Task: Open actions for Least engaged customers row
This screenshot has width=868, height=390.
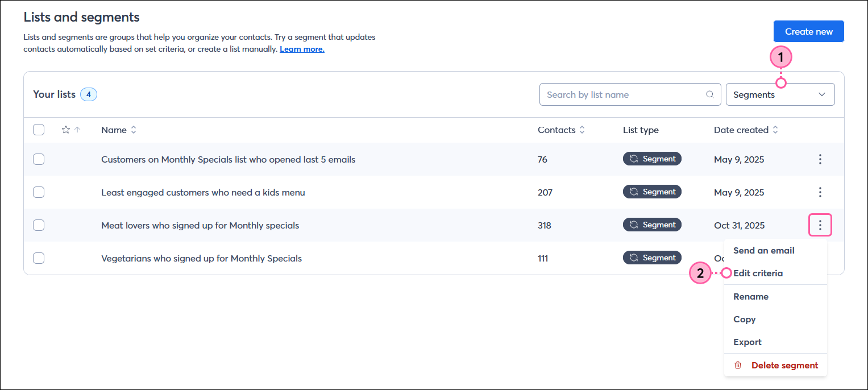Action: point(820,192)
